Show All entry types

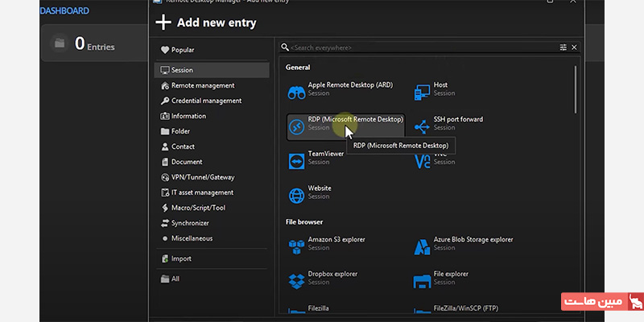(x=175, y=279)
